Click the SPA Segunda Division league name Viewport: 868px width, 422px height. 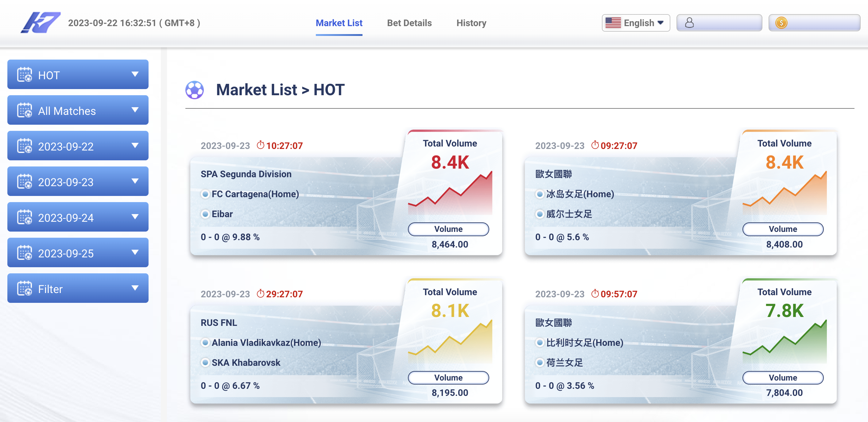coord(246,174)
